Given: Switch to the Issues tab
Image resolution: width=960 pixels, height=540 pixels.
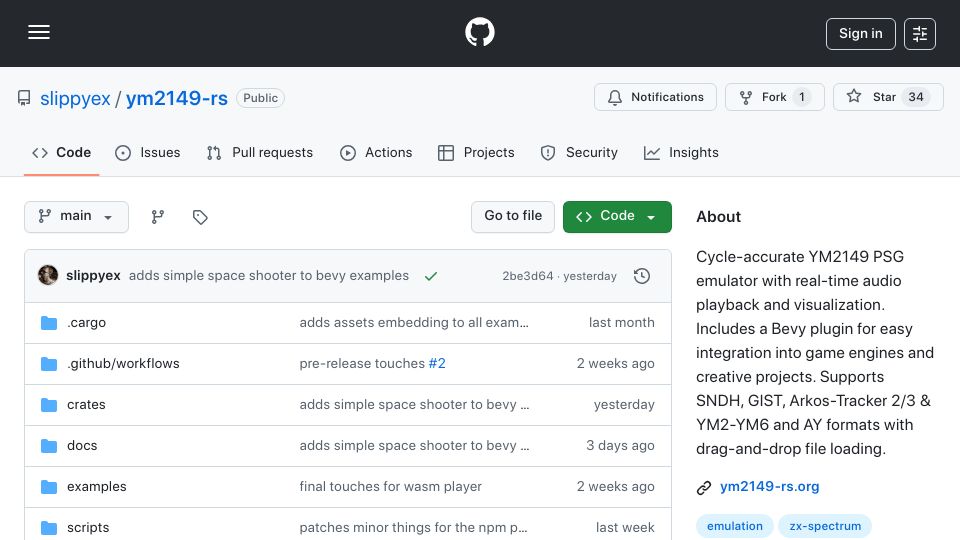Looking at the screenshot, I should point(148,152).
